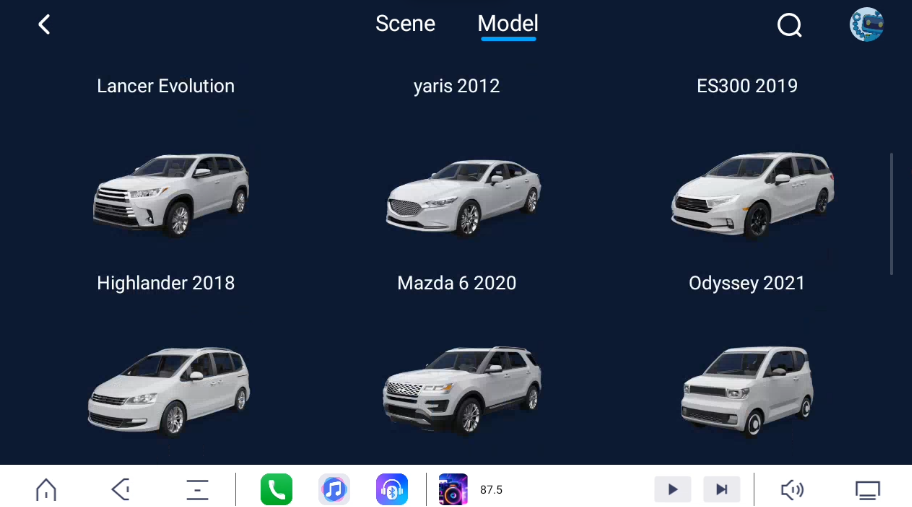Launch the Bluetooth audio headphones app
The image size is (912, 507).
pyautogui.click(x=391, y=490)
